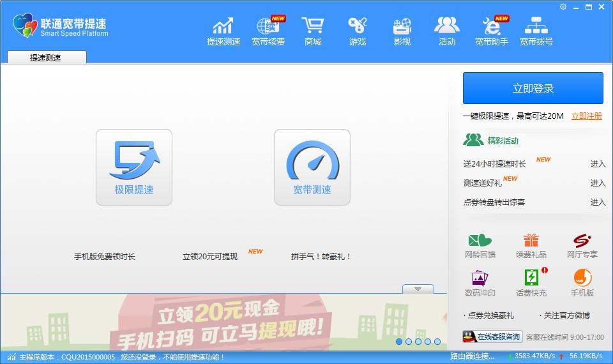
Task: Select fourth banner carousel dot
Action: tap(428, 342)
